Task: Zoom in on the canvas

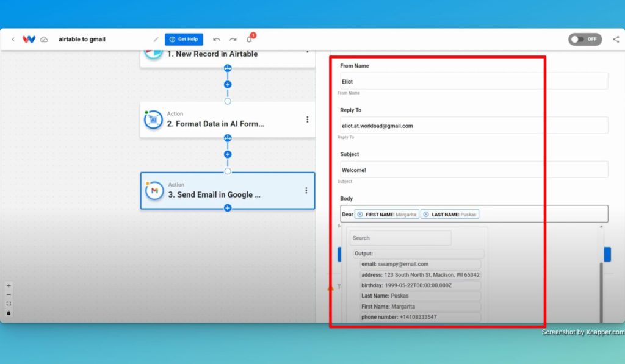Action: click(x=9, y=285)
